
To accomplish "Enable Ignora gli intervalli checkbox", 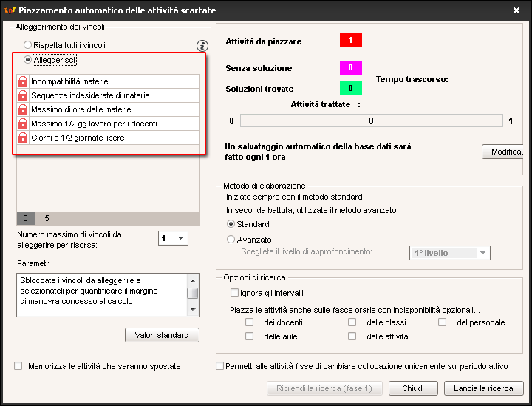I will pyautogui.click(x=234, y=293).
